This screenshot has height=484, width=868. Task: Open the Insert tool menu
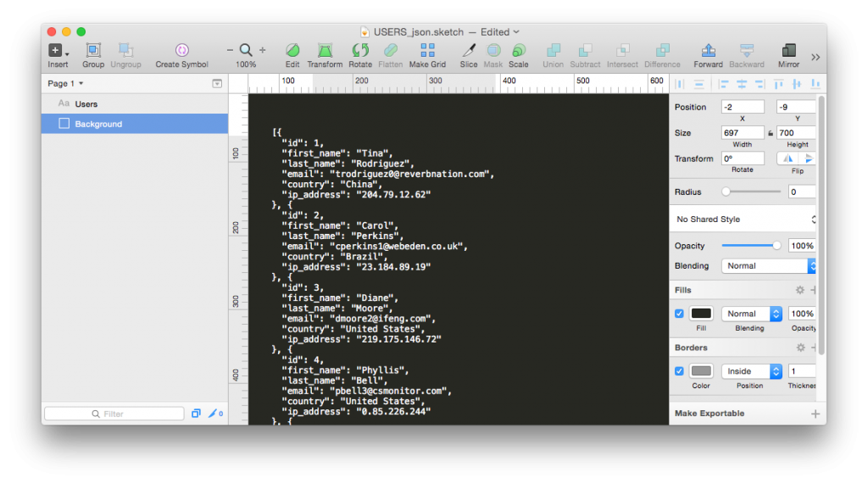coord(58,51)
